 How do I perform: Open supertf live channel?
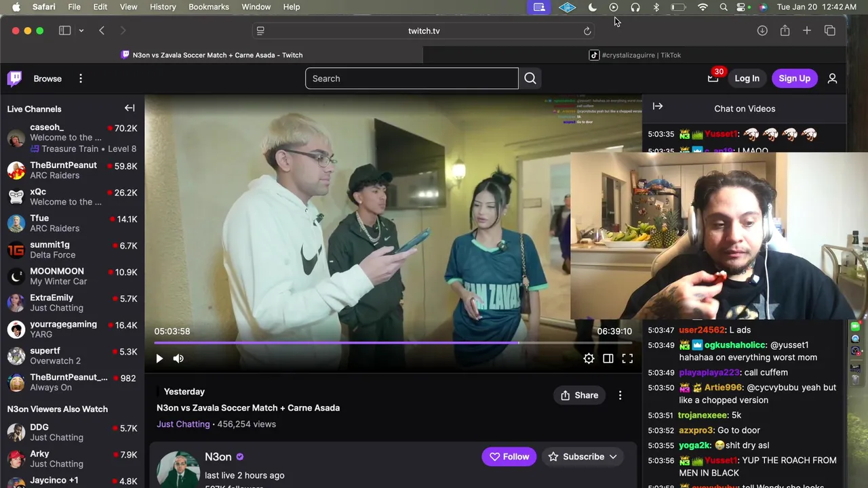click(x=72, y=355)
